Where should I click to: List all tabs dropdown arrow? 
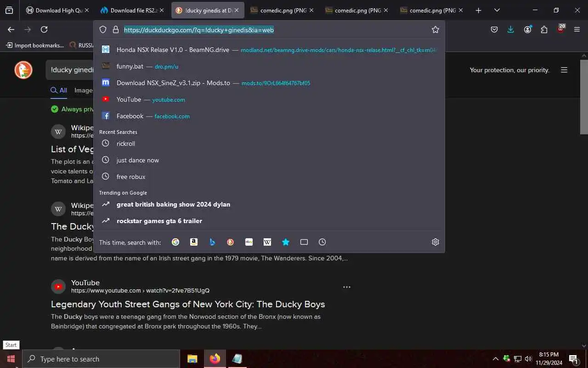click(497, 10)
